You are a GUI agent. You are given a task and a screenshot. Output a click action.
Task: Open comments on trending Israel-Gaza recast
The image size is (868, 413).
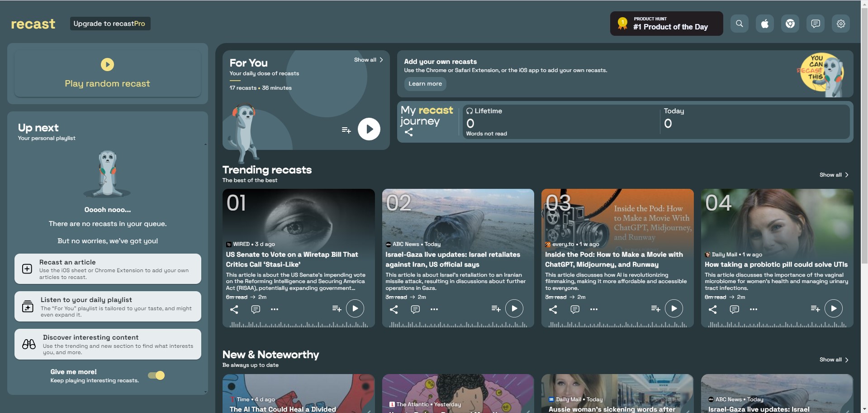[415, 309]
